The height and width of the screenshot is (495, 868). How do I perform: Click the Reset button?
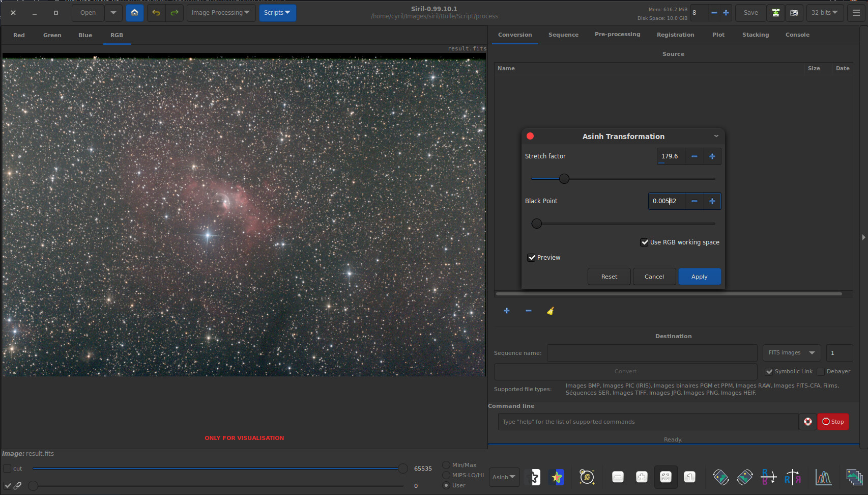(609, 277)
